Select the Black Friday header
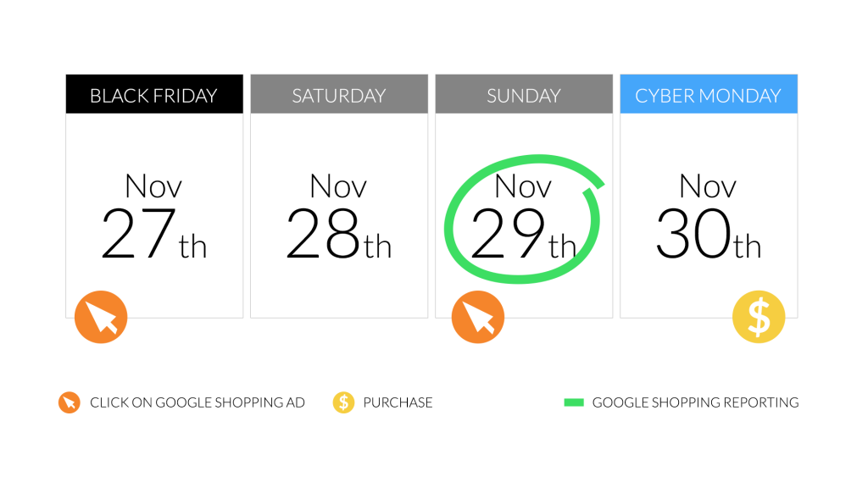868x488 pixels. [154, 94]
